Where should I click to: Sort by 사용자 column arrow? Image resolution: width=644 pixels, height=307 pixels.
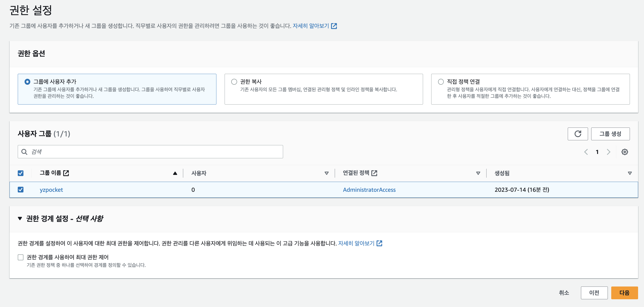pos(327,173)
